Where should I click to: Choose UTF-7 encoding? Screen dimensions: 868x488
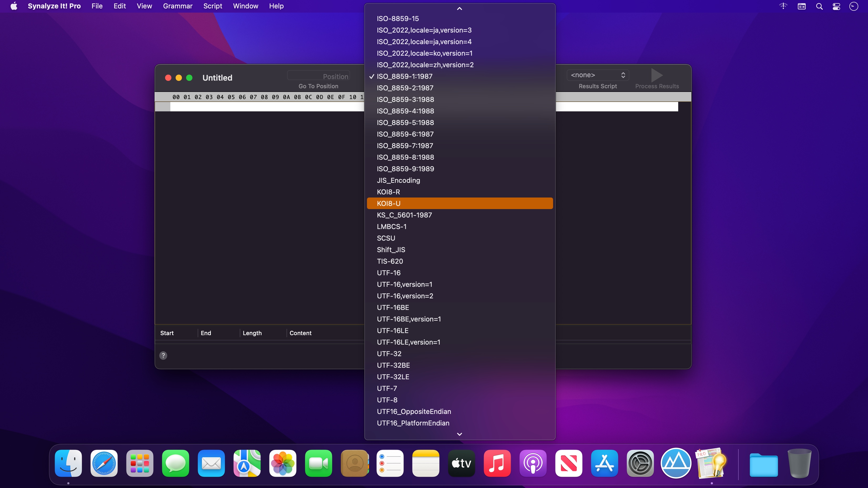[459, 388]
